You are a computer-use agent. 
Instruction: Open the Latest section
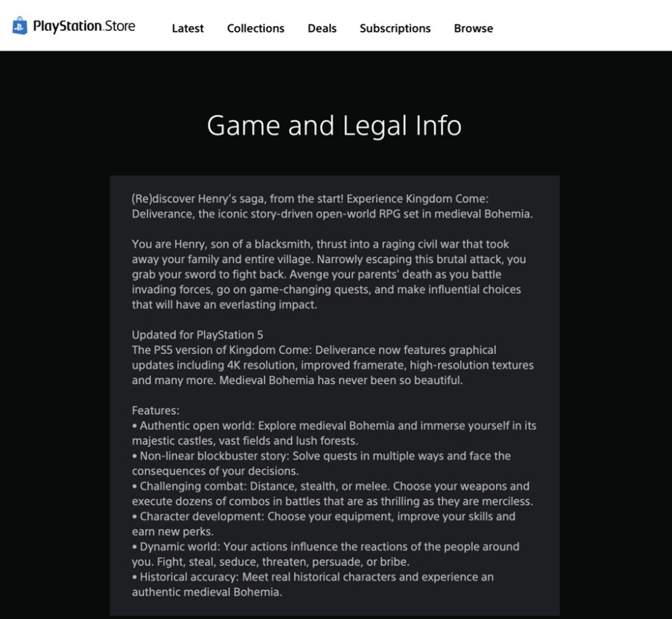point(187,28)
